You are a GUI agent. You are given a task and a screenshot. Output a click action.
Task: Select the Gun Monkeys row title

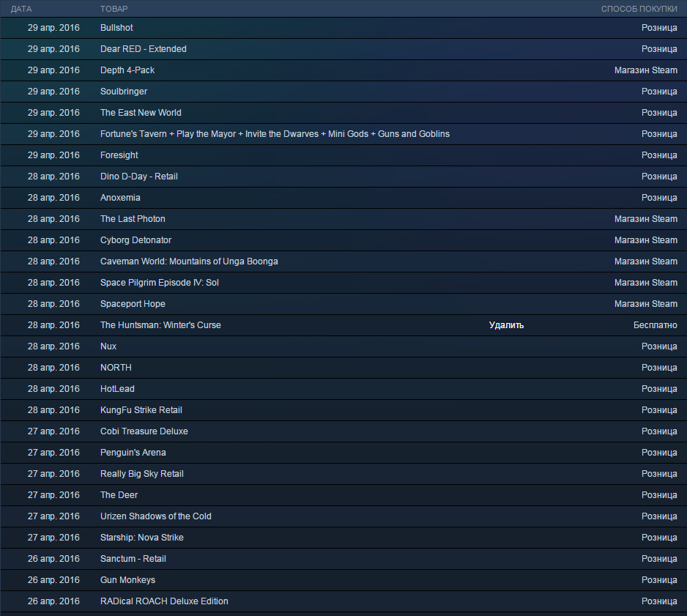pyautogui.click(x=127, y=580)
